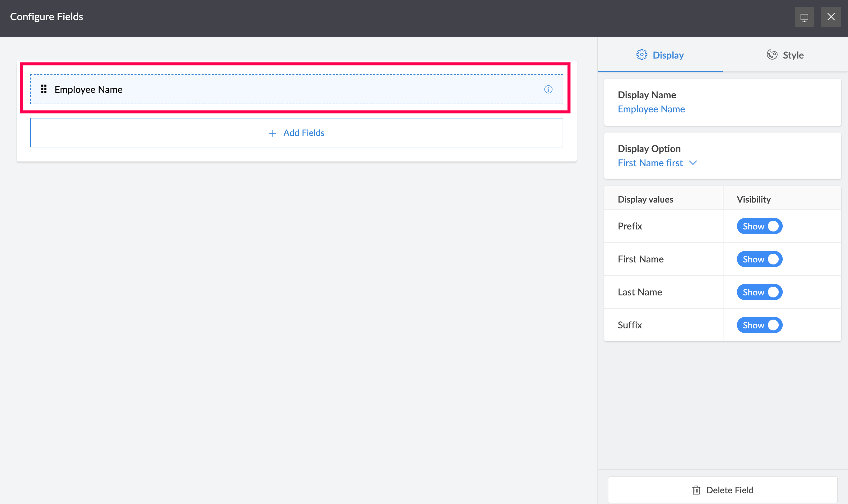Switch to the Style tab
Viewport: 848px width, 504px height.
(x=785, y=55)
